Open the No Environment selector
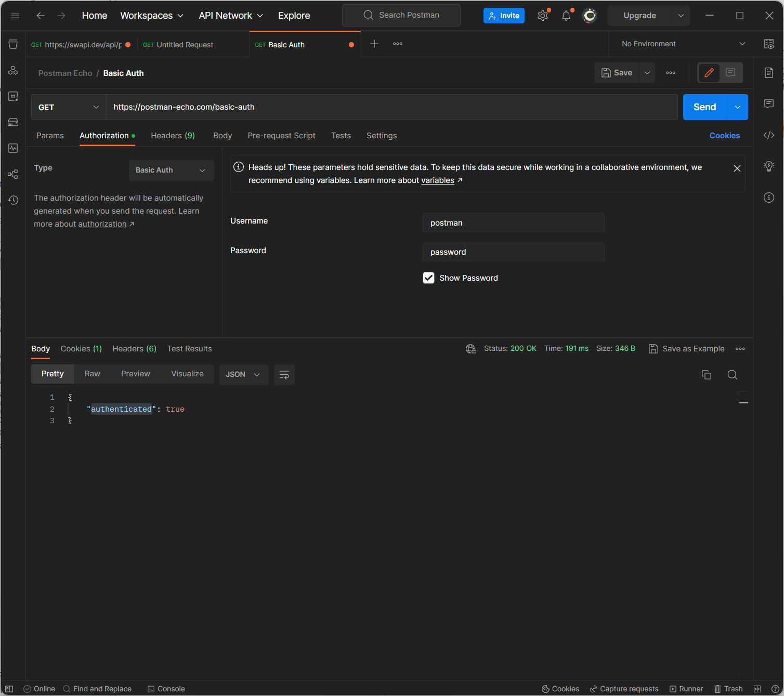The height and width of the screenshot is (696, 784). (x=684, y=44)
